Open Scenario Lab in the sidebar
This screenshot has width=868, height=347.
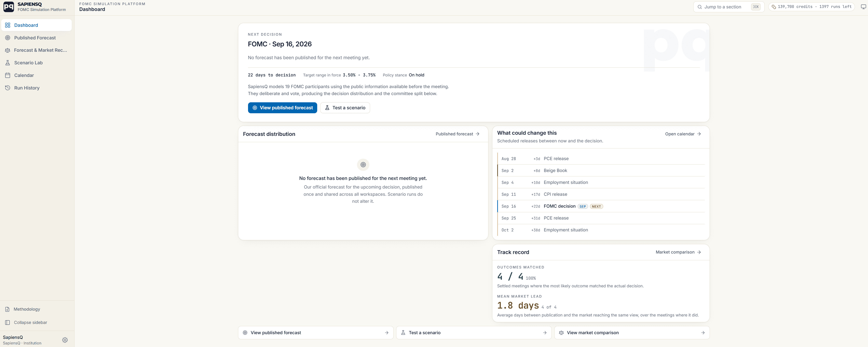(36, 63)
